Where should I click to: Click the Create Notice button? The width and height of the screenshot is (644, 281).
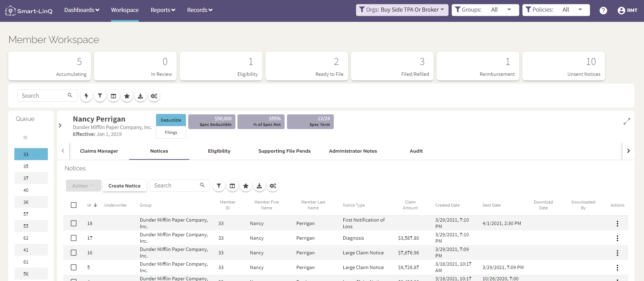(x=124, y=185)
